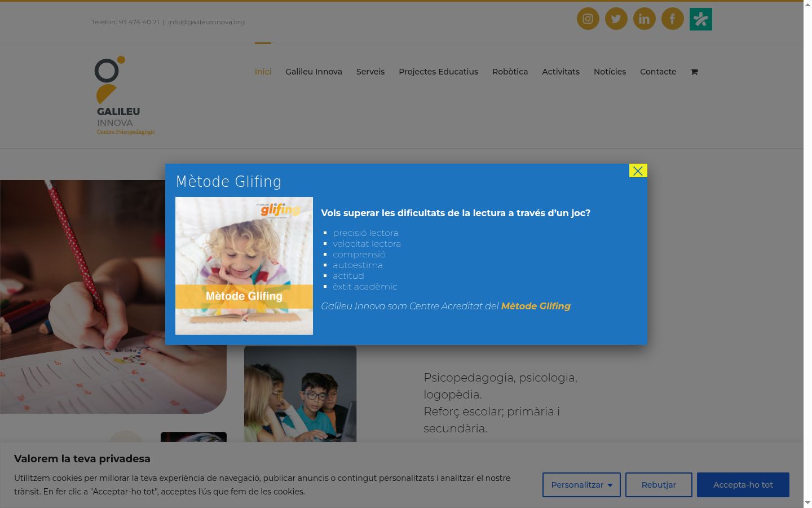The height and width of the screenshot is (508, 812).
Task: Open the Instagram social icon
Action: point(588,19)
